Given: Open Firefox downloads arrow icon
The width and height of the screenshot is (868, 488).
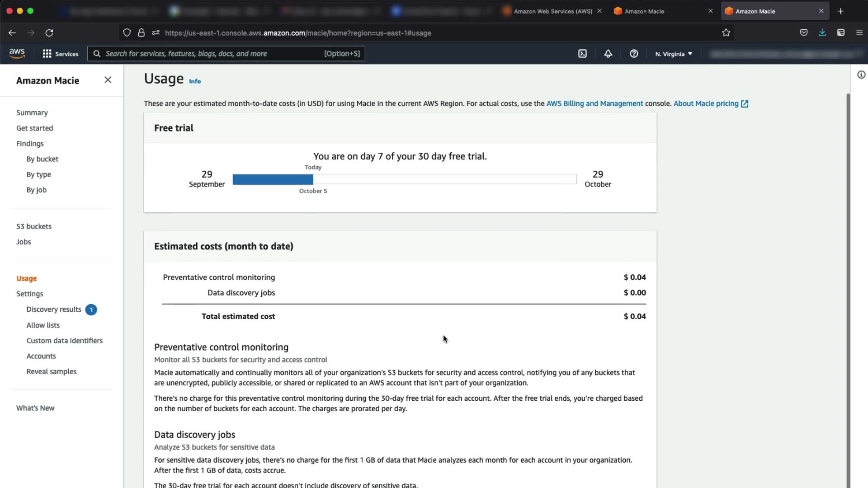Looking at the screenshot, I should pyautogui.click(x=822, y=33).
